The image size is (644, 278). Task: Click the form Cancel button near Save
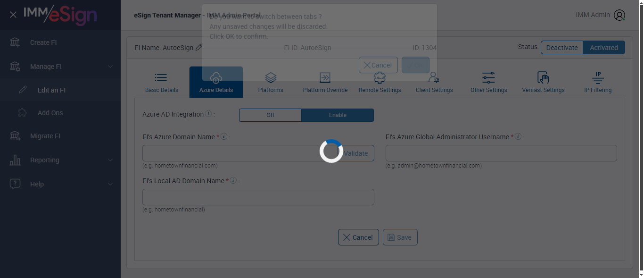point(358,237)
